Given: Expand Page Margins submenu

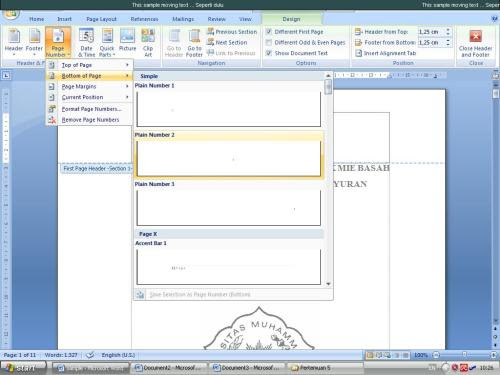Looking at the screenshot, I should point(89,86).
